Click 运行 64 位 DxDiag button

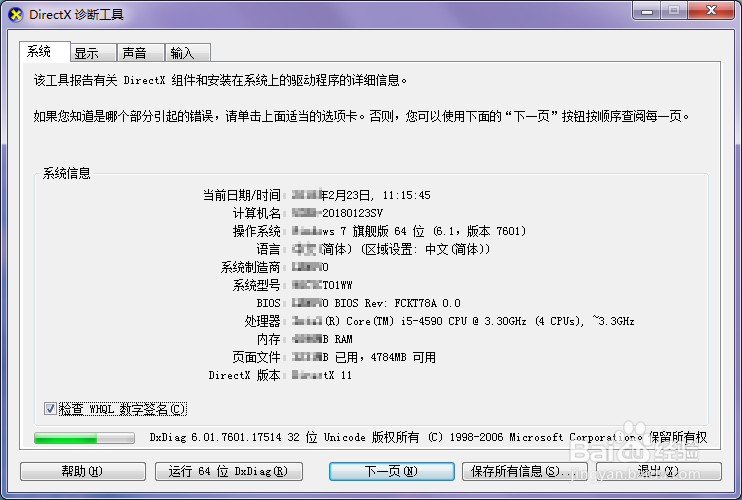pyautogui.click(x=229, y=471)
